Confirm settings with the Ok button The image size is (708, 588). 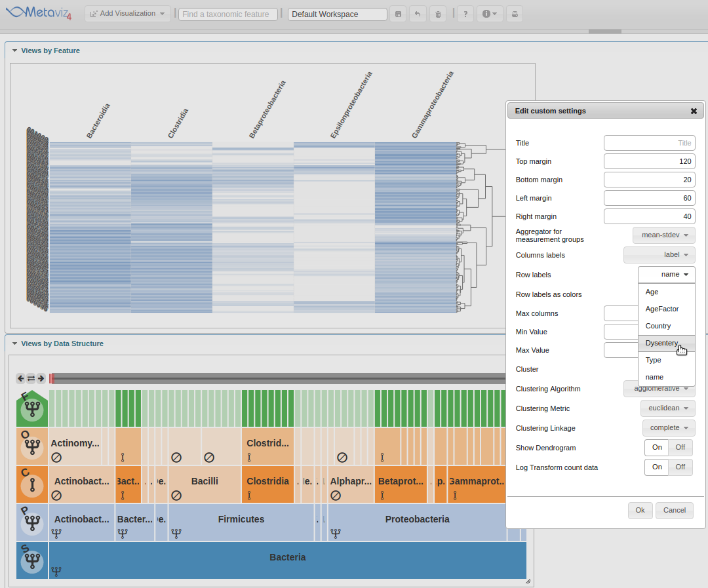coord(640,511)
